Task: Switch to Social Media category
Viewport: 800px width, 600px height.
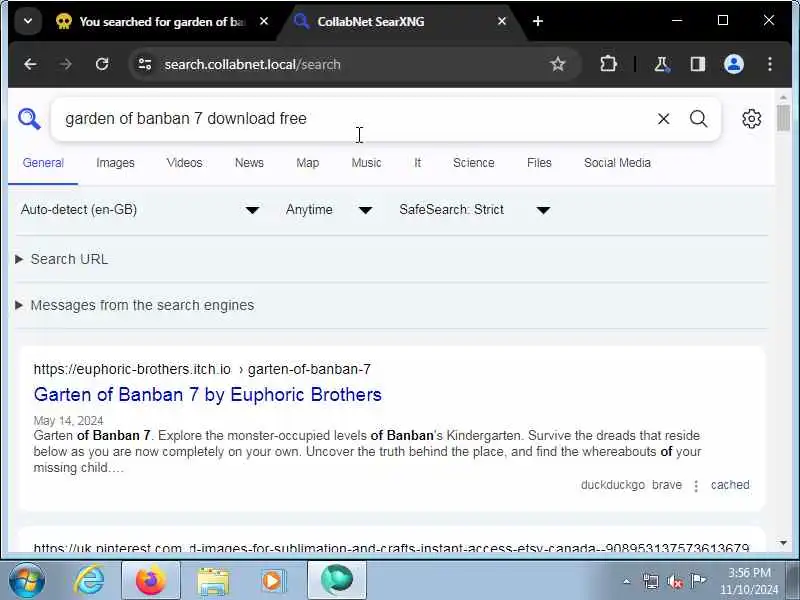Action: pos(617,163)
